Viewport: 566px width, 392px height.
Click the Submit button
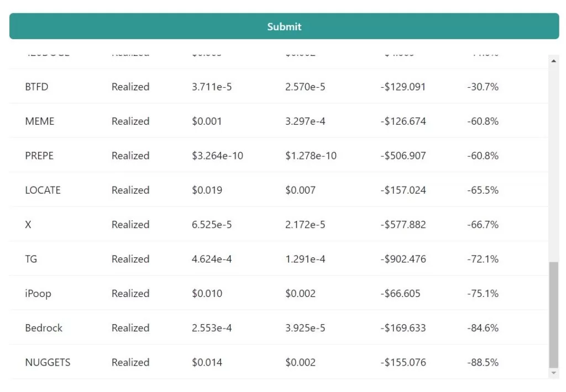click(x=284, y=27)
